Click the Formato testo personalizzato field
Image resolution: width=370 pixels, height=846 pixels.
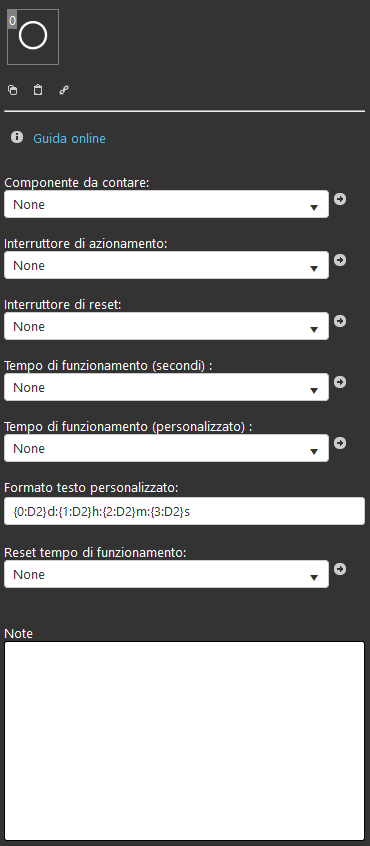point(184,511)
